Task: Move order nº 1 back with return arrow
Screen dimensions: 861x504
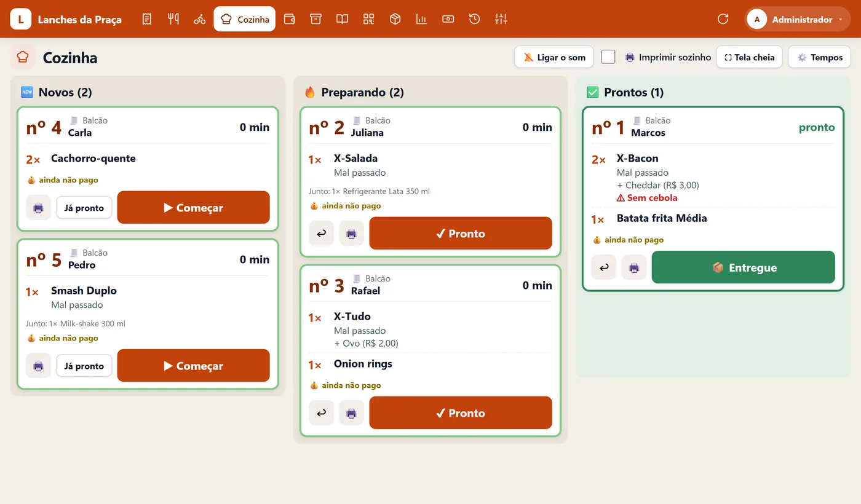Action: coord(604,267)
